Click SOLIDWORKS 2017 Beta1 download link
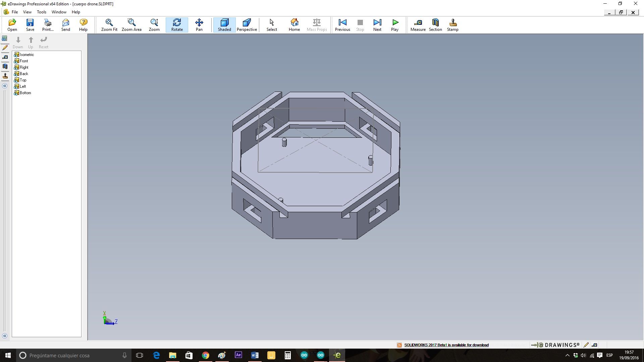The height and width of the screenshot is (362, 644). click(x=446, y=345)
